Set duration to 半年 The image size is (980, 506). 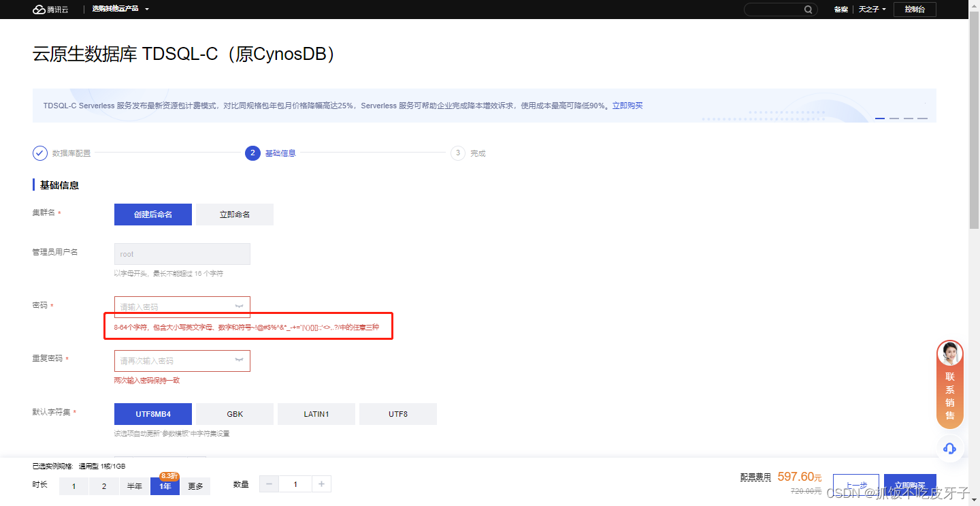[x=135, y=486]
